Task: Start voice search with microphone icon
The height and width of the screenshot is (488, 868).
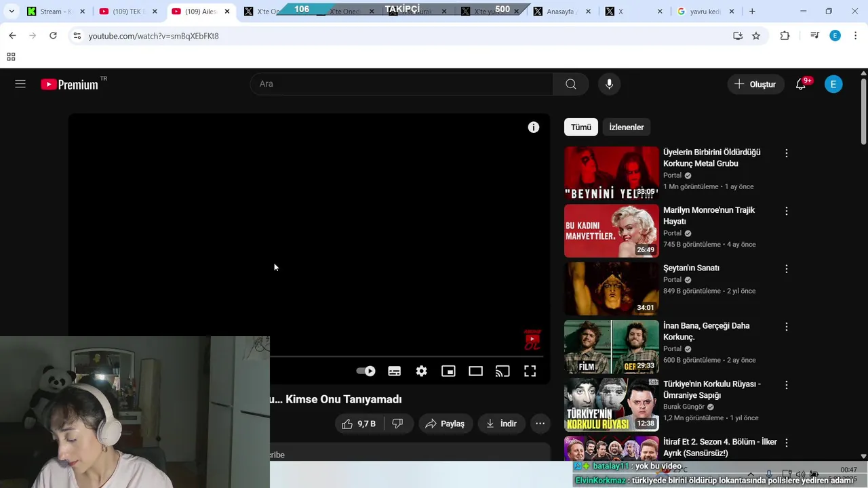Action: 609,84
